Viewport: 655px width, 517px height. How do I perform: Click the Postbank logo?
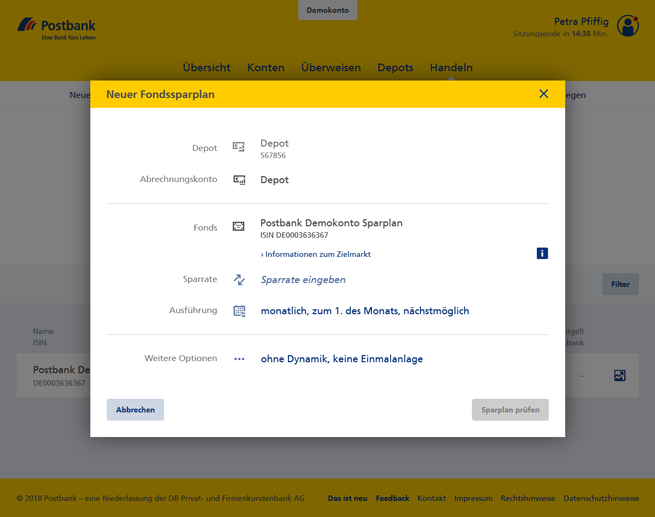click(57, 28)
